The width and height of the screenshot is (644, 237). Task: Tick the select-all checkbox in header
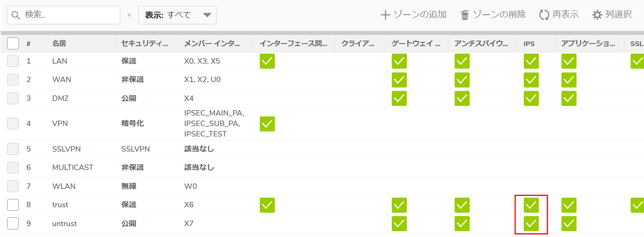coord(13,44)
